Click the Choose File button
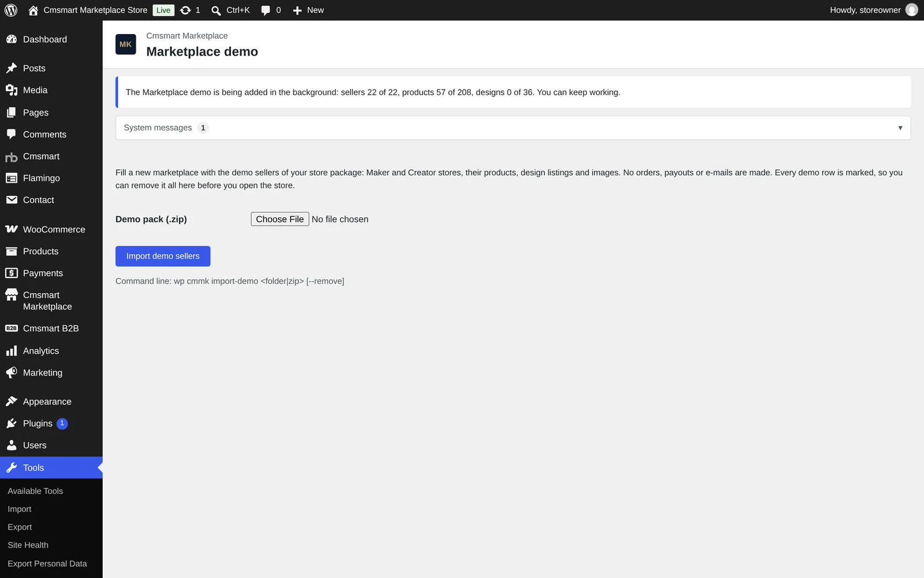924x578 pixels. click(280, 219)
